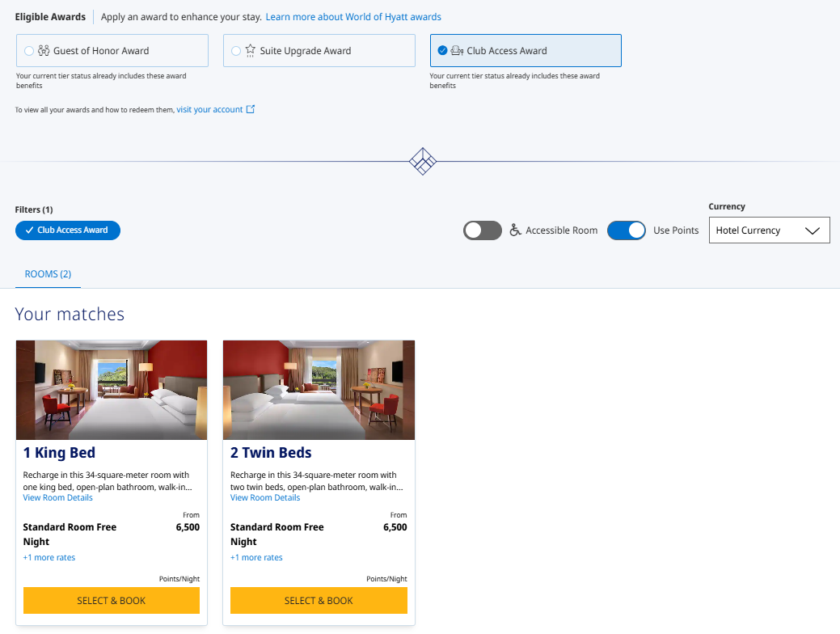Click the Hyatt diamond divider icon
840x634 pixels.
click(422, 162)
